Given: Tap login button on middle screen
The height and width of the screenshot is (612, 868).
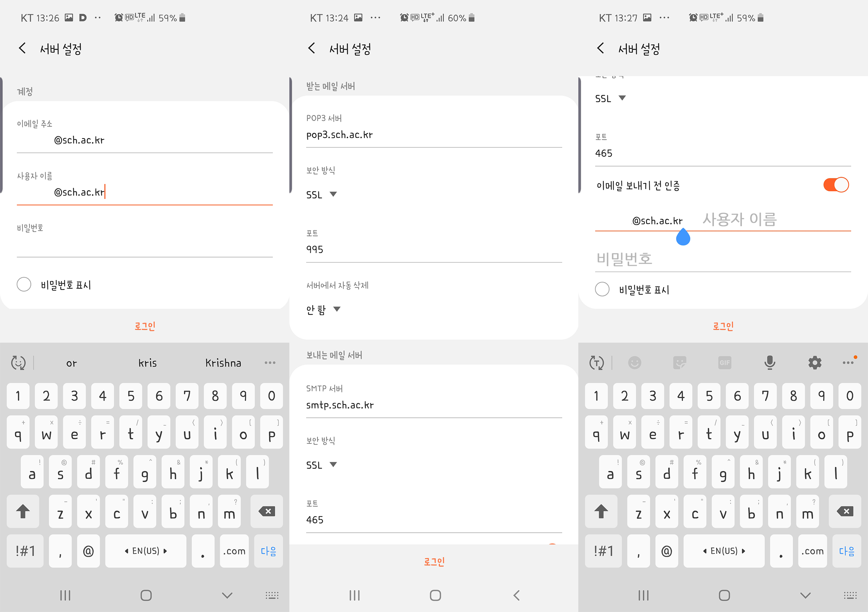Looking at the screenshot, I should point(434,562).
